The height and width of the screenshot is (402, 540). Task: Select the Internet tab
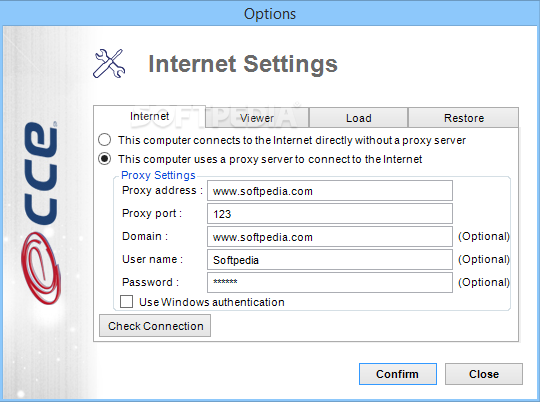pos(149,116)
